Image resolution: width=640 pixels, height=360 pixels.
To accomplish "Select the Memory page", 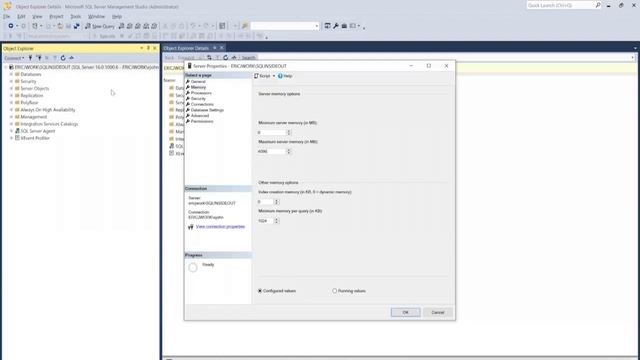I will coord(198,87).
